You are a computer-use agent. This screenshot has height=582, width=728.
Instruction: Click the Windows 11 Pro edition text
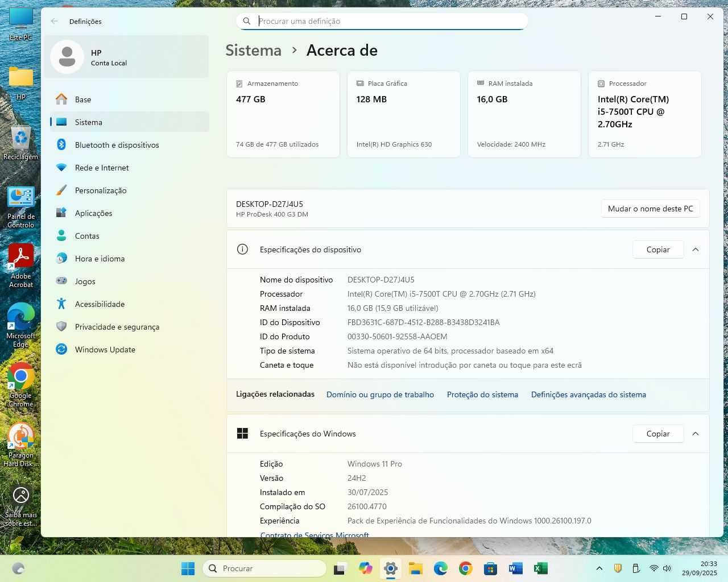tap(375, 464)
